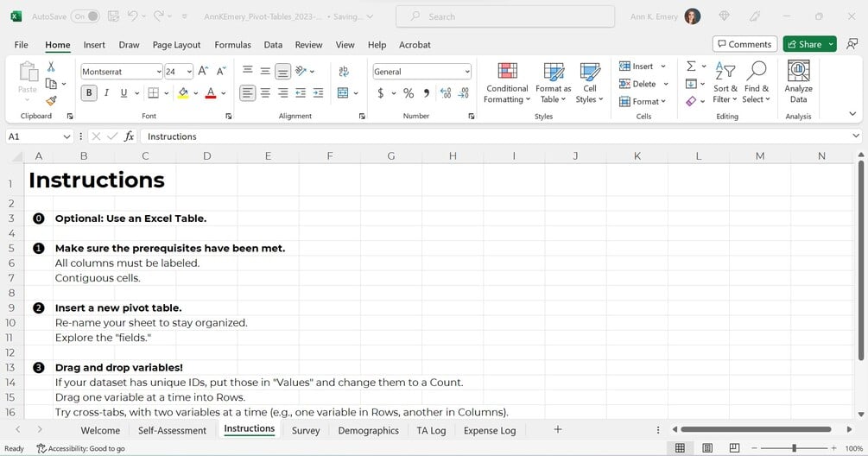Expand the Name Box A1 dropdown
This screenshot has height=456, width=868.
tap(67, 136)
